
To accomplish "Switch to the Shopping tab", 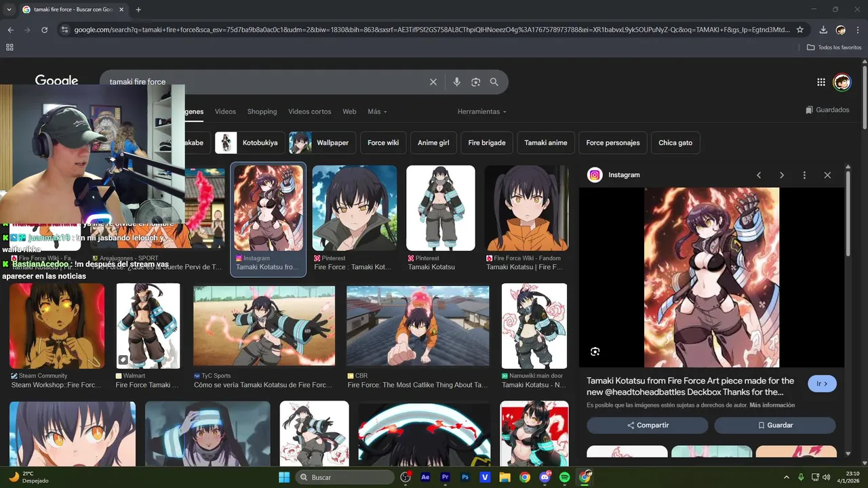I will coord(262,112).
